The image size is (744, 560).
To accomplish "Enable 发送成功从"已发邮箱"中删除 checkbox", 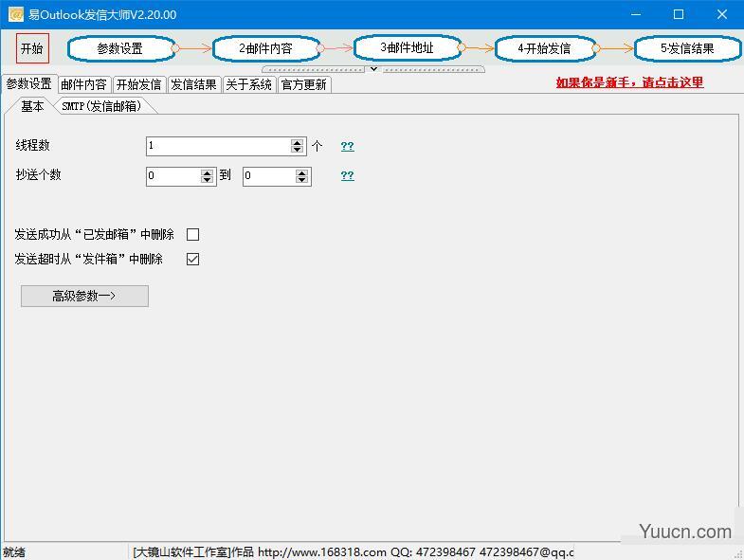I will [x=192, y=234].
